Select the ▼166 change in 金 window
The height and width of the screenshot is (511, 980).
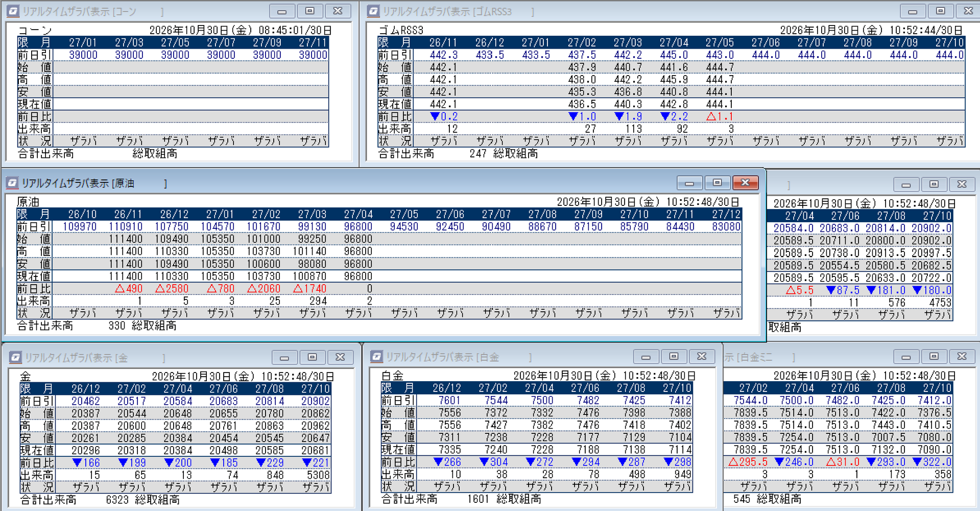(86, 462)
